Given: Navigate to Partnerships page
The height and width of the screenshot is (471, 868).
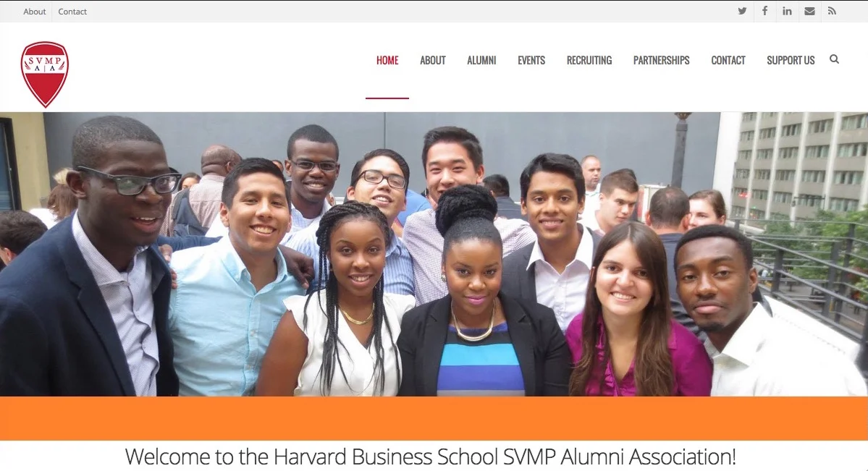Looking at the screenshot, I should pyautogui.click(x=662, y=60).
